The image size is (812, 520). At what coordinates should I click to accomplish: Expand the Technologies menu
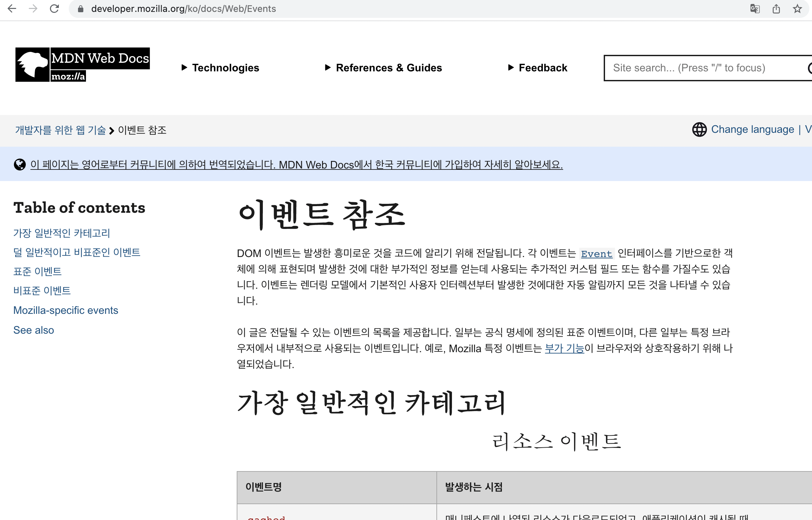[x=220, y=68]
